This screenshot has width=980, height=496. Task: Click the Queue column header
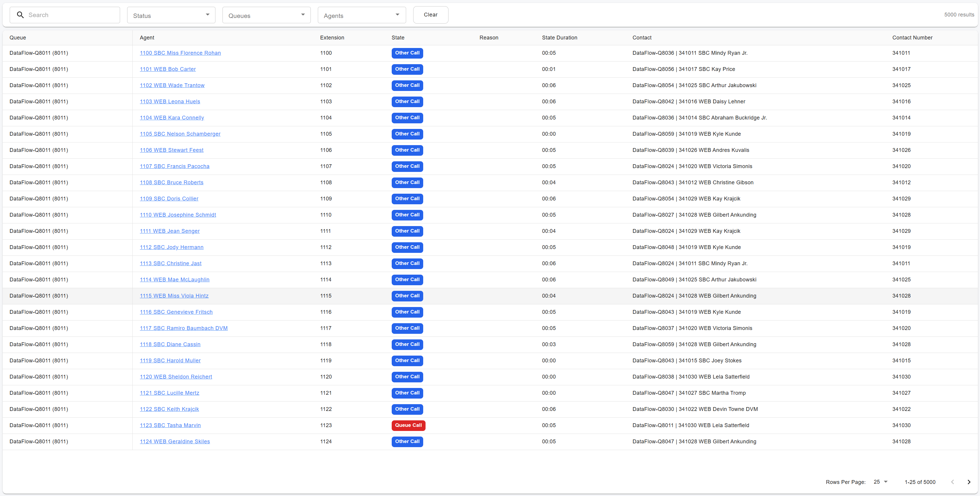pyautogui.click(x=17, y=38)
